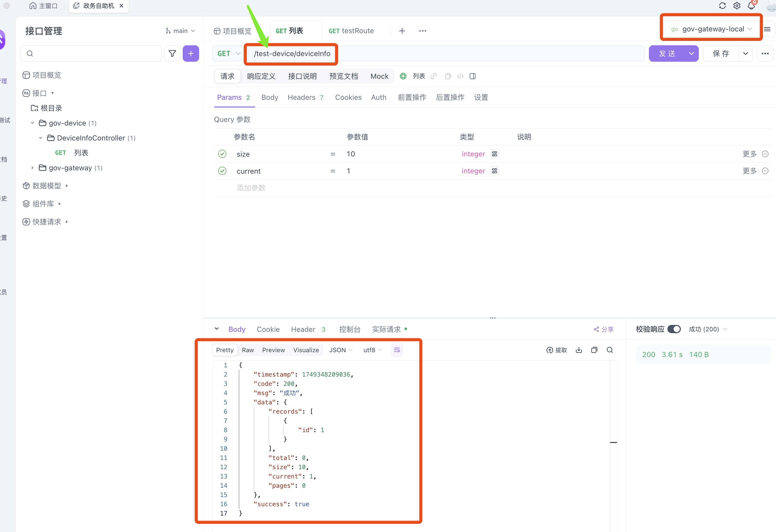Click the 保存 save button
Image resolution: width=776 pixels, height=532 pixels.
[721, 54]
